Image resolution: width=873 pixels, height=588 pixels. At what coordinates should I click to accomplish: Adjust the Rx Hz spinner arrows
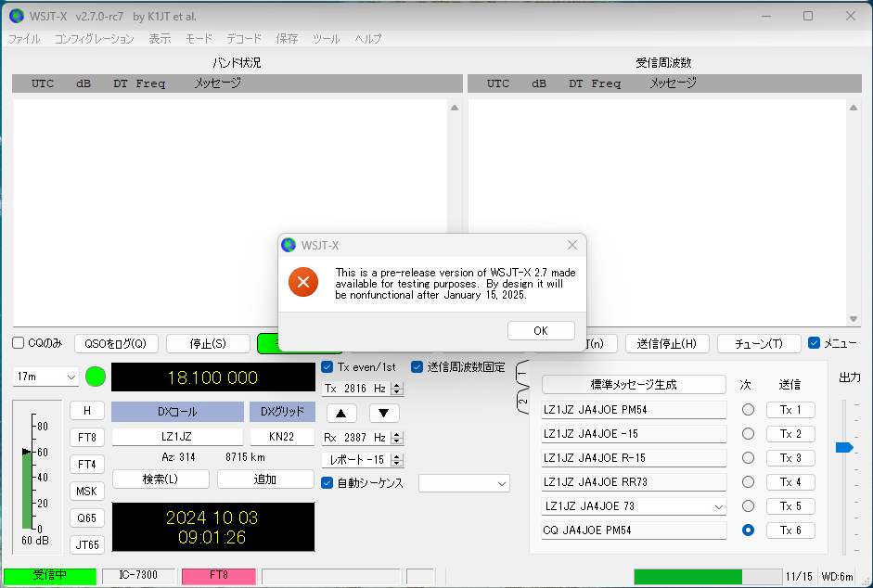pos(397,438)
